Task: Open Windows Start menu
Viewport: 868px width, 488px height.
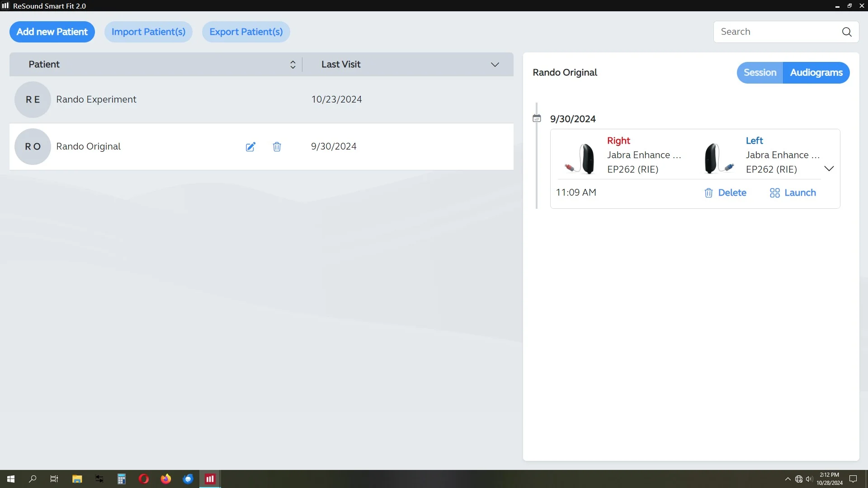Action: [11, 479]
